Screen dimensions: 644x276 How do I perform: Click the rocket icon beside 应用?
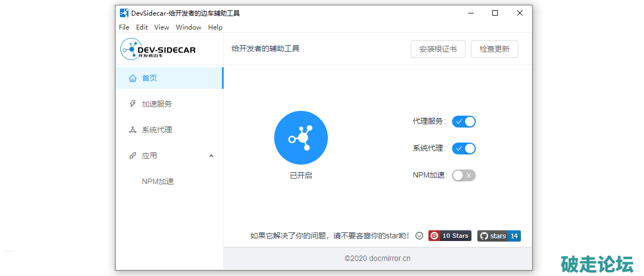coord(133,155)
